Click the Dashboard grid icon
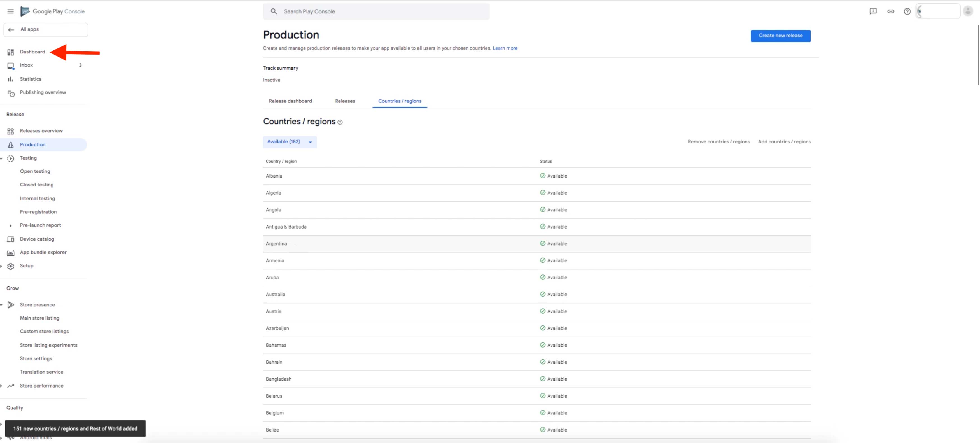980x443 pixels. (x=11, y=52)
